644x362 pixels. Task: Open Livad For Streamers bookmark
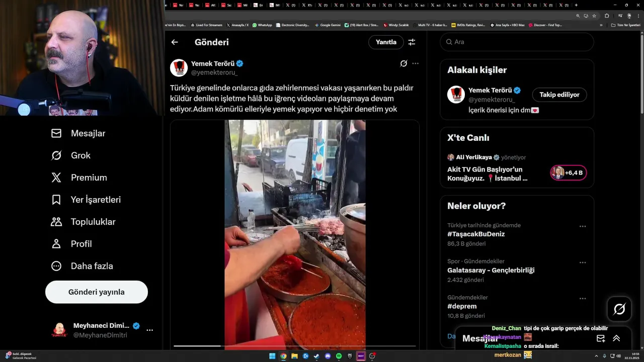(206, 25)
